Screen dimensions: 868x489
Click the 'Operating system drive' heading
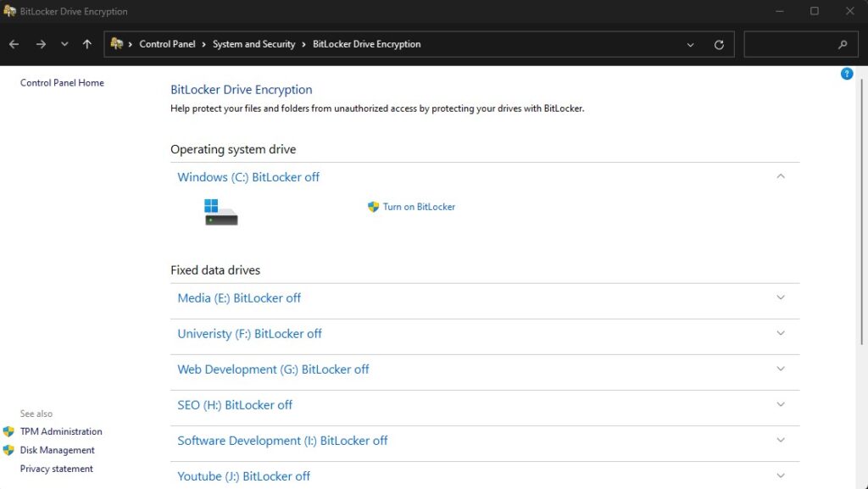tap(233, 149)
